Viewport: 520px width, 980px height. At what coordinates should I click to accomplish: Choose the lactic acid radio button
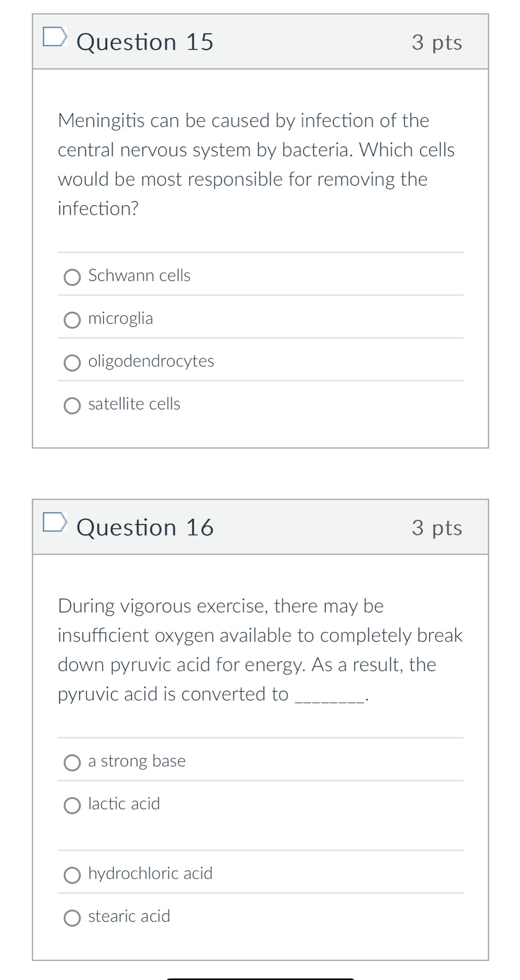click(x=72, y=806)
